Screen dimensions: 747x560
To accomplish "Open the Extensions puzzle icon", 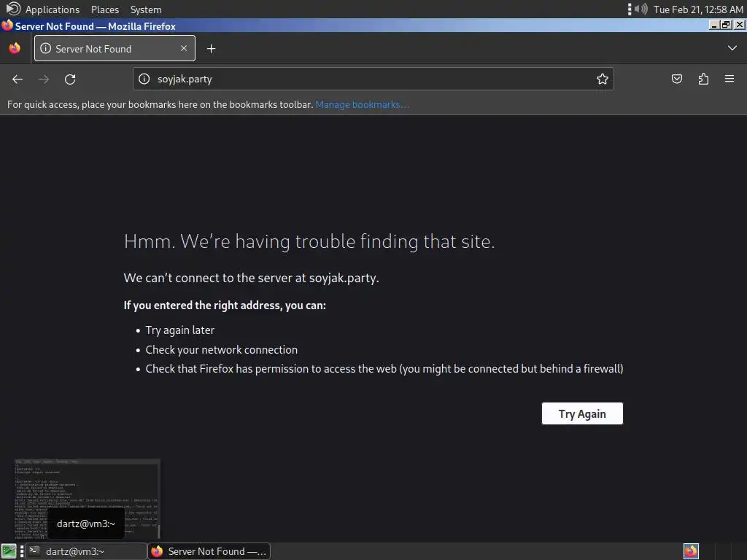I will (703, 79).
